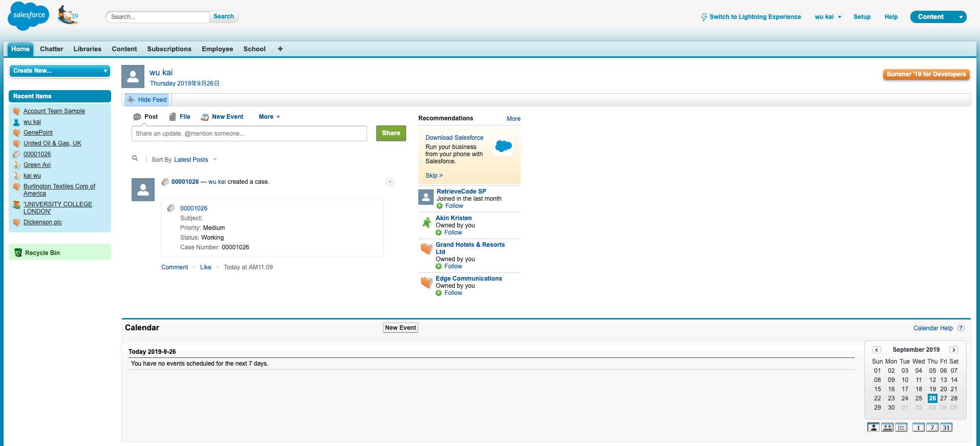Click in the global Search field
The image size is (980, 446).
158,17
